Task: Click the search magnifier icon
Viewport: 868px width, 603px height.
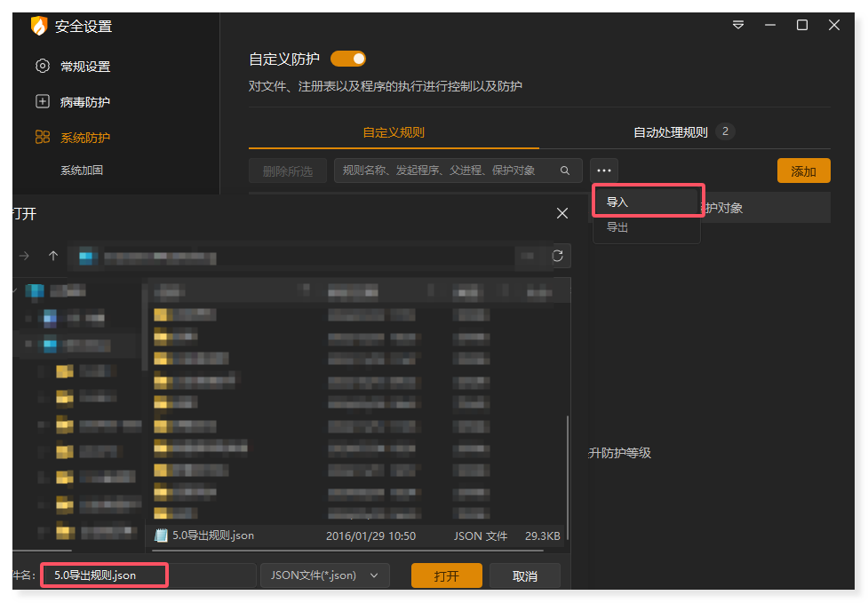Action: (565, 171)
